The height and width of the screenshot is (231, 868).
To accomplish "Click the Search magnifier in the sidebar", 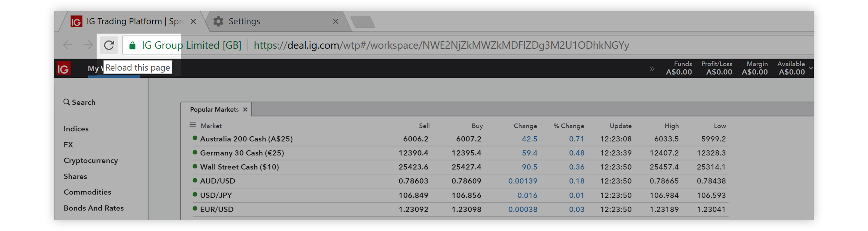I will point(67,102).
